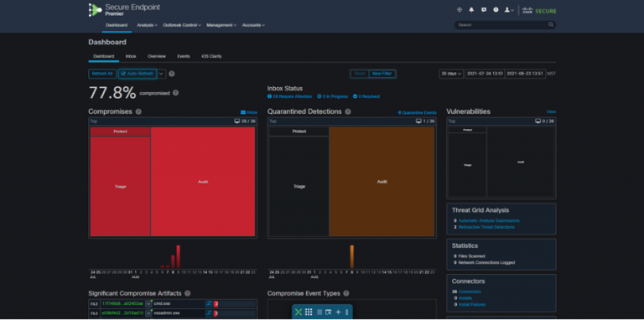Open the View link beside Vulnerabilities
This screenshot has height=320, width=644.
(551, 111)
